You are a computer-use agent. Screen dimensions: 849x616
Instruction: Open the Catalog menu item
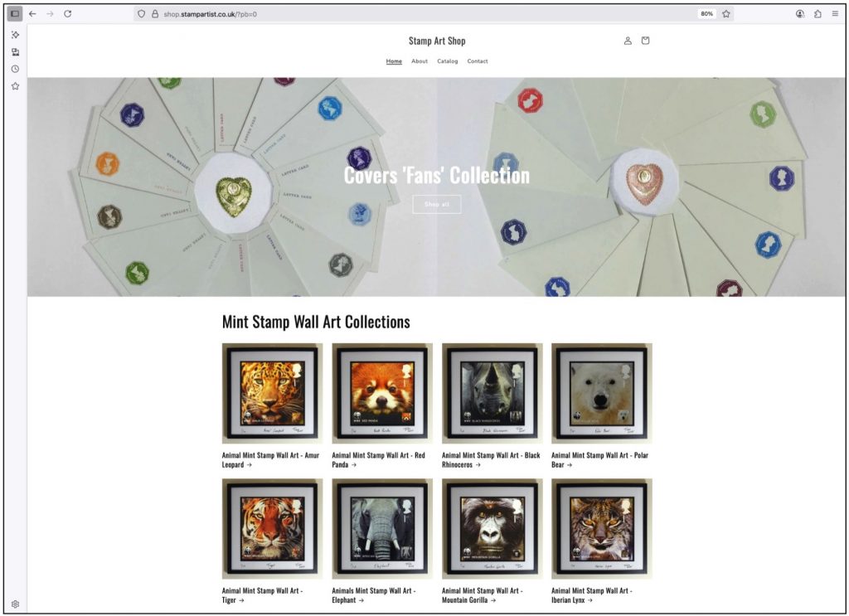[x=447, y=61]
